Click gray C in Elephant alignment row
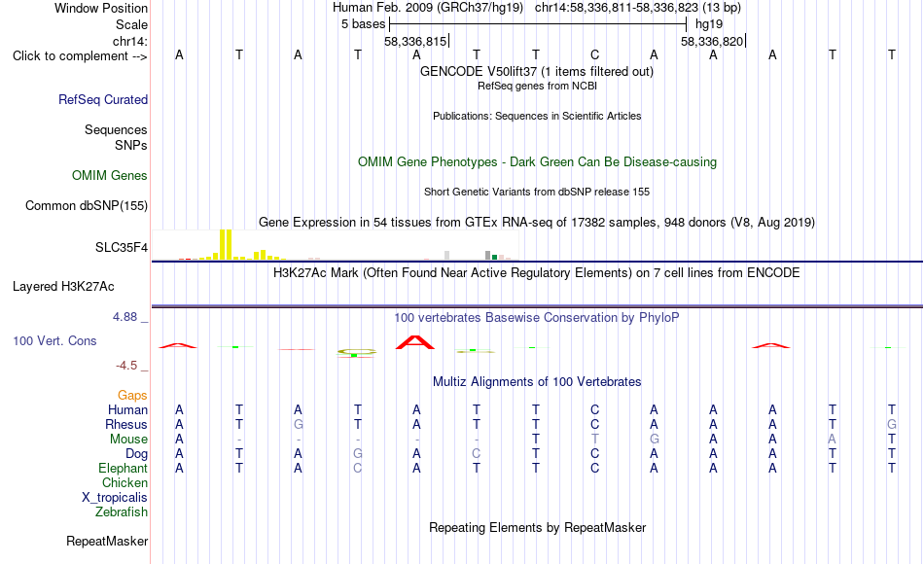This screenshot has height=564, width=924. [358, 468]
